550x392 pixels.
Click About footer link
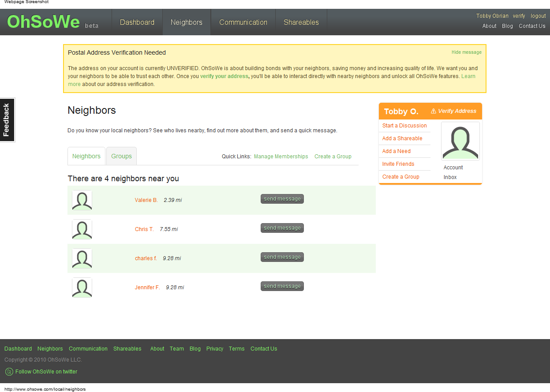click(x=157, y=349)
